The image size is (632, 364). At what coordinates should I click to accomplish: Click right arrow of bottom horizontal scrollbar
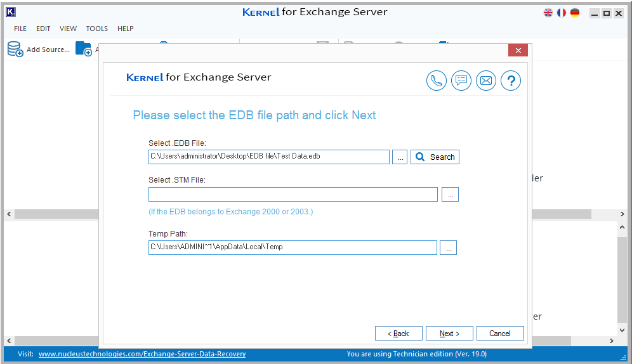pos(612,341)
